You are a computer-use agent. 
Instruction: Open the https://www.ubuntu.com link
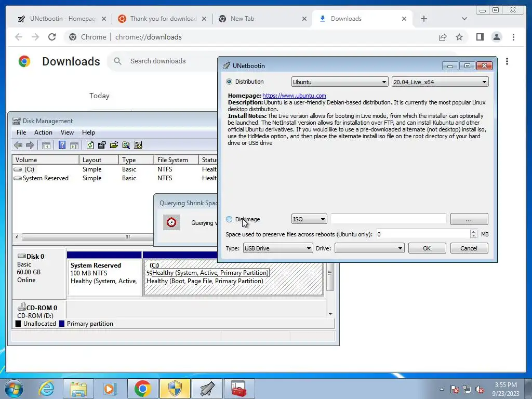[294, 96]
